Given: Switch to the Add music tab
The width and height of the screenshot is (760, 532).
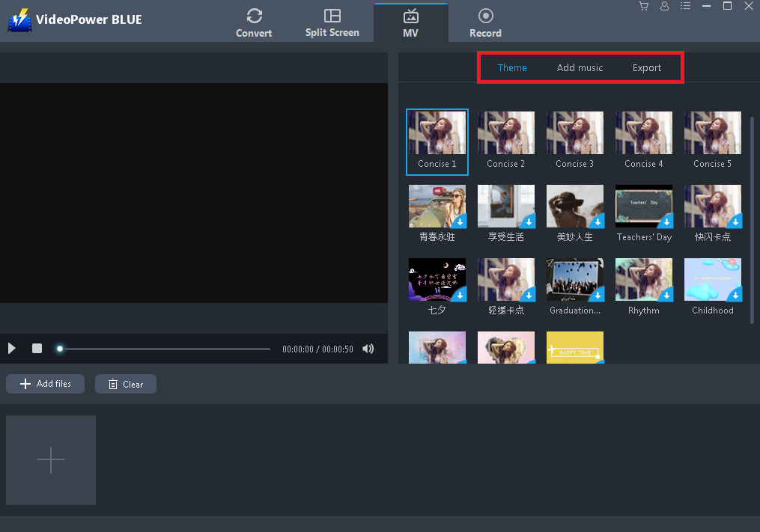Looking at the screenshot, I should tap(580, 67).
